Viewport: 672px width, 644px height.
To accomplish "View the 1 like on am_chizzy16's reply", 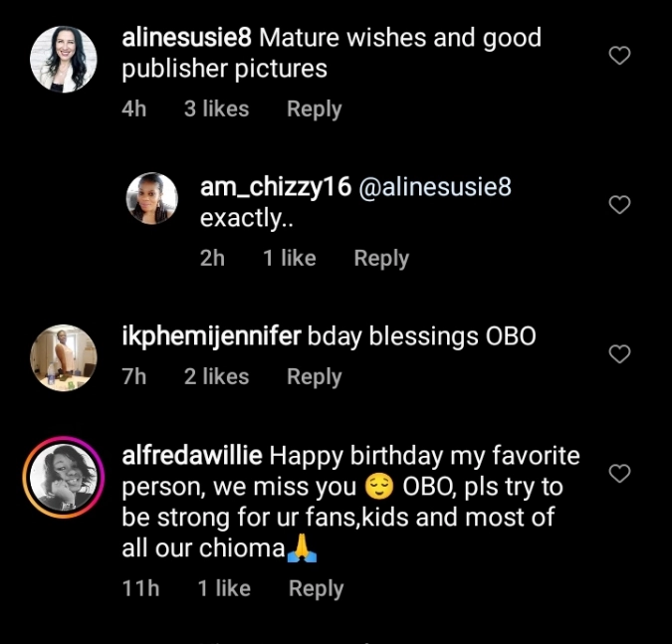I will click(x=289, y=259).
